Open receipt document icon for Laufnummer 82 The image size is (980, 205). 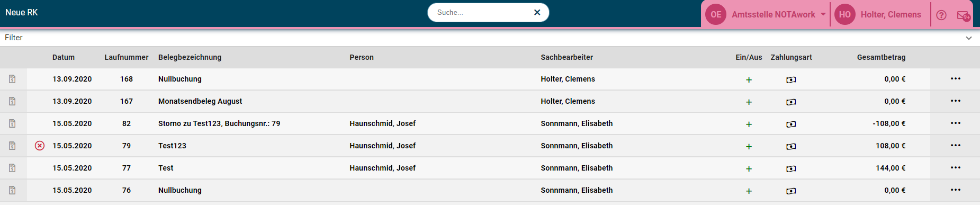[12, 123]
